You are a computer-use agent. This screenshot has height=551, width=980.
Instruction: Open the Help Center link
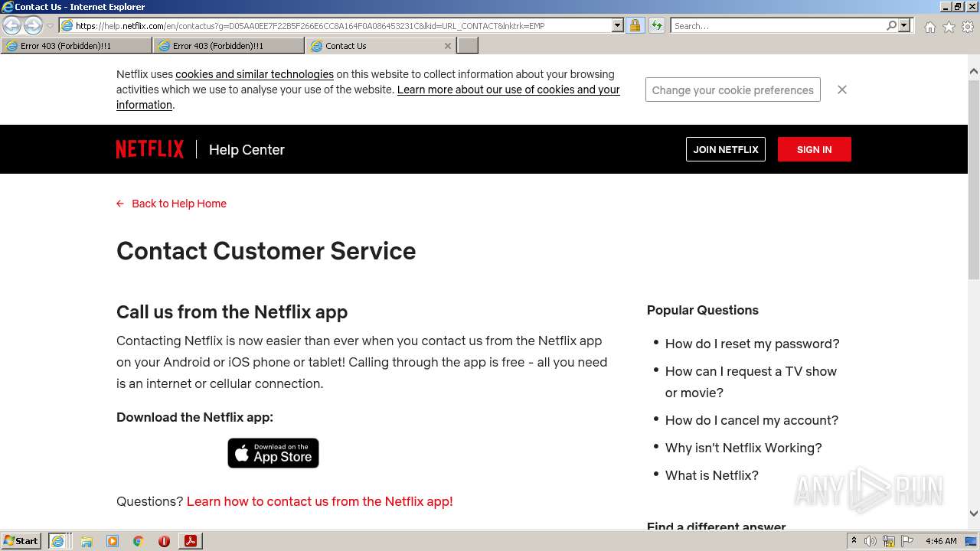click(x=247, y=150)
